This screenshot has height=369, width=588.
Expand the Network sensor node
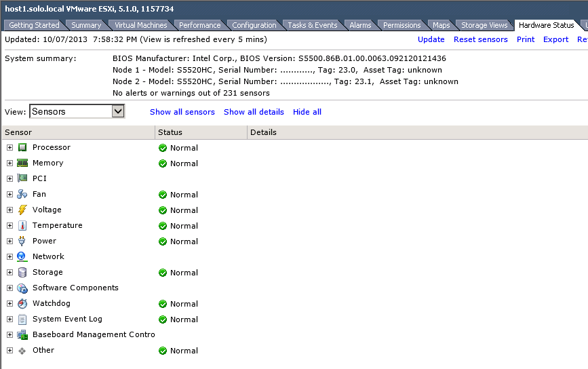point(9,256)
